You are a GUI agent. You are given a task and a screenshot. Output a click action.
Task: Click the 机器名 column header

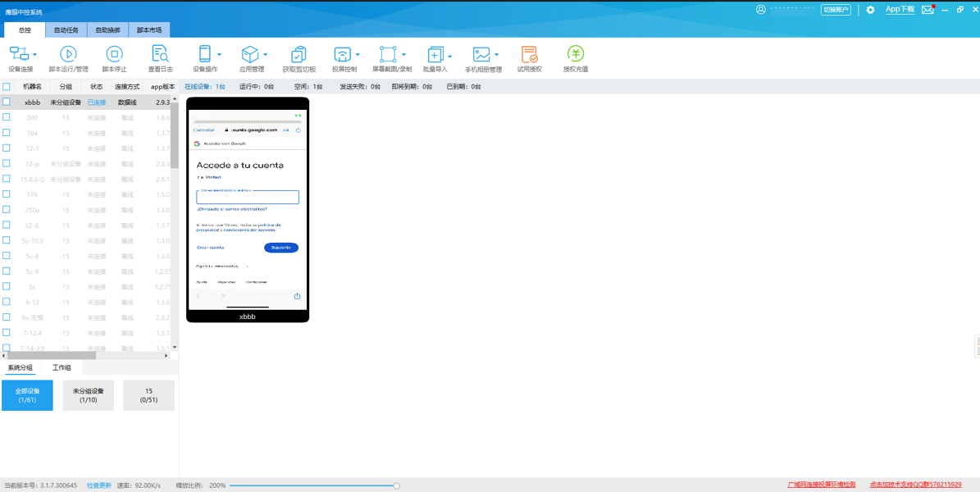[x=33, y=86]
